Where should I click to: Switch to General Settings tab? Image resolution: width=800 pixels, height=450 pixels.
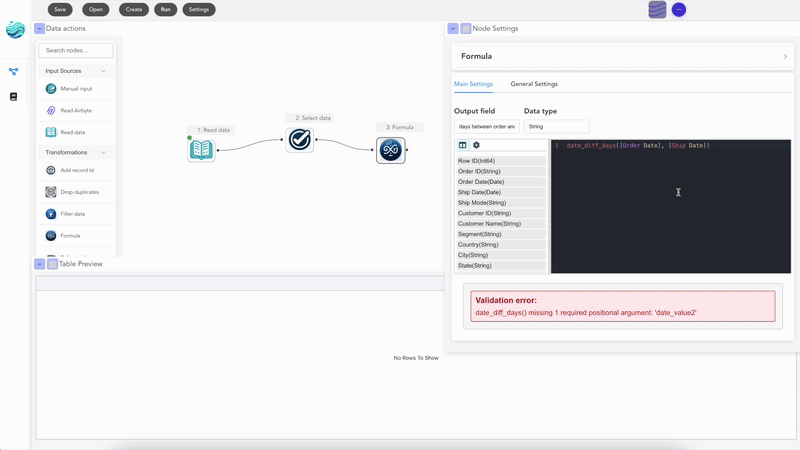coord(534,84)
